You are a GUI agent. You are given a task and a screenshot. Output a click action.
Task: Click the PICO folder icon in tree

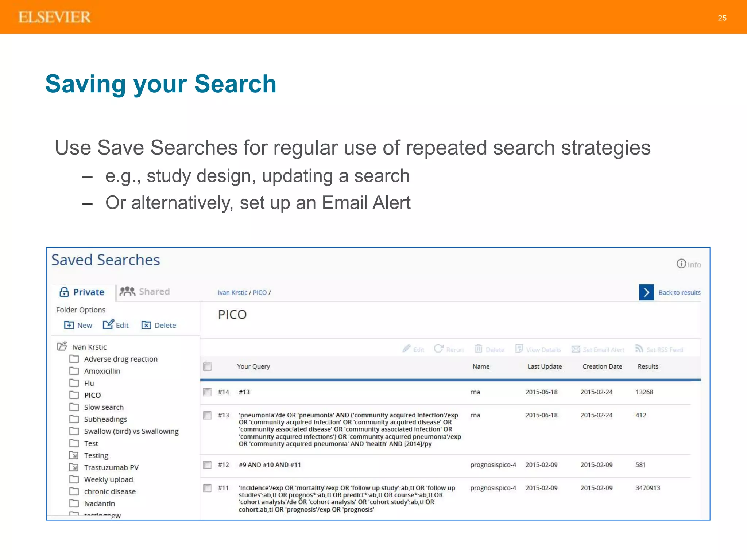74,395
